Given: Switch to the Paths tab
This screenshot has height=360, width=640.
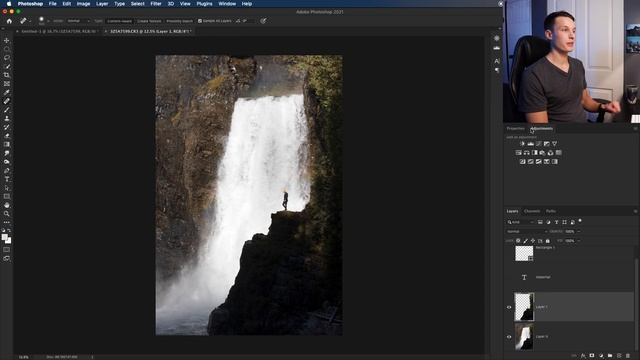Looking at the screenshot, I should (x=551, y=211).
